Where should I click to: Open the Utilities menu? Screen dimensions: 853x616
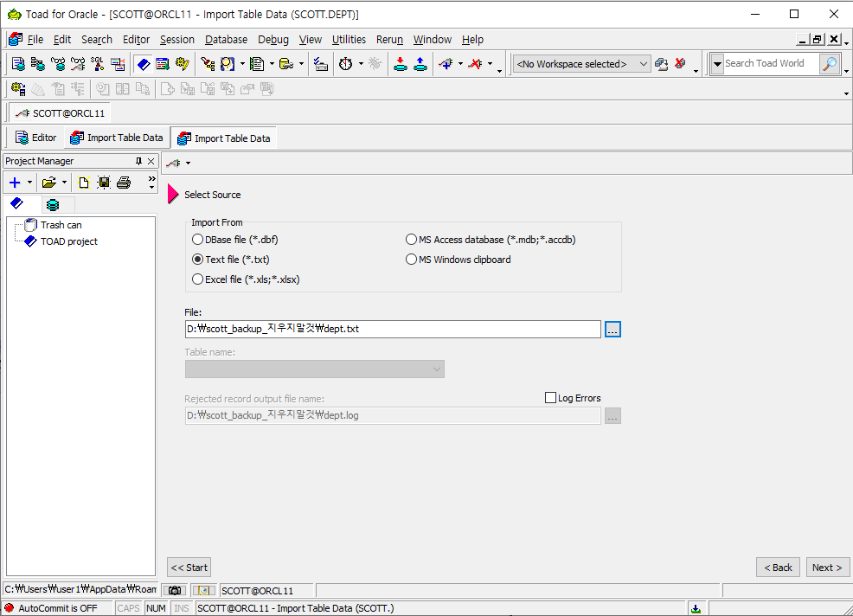[349, 40]
